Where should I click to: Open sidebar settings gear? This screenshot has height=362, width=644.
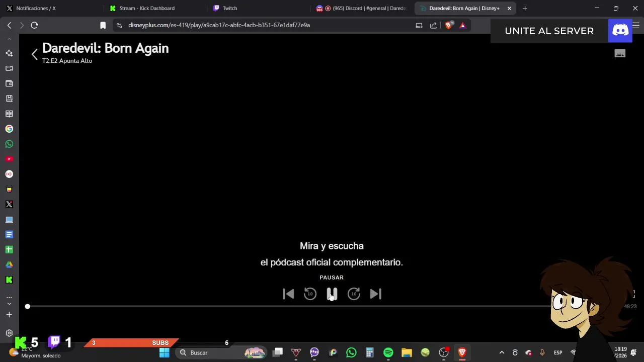(x=9, y=333)
